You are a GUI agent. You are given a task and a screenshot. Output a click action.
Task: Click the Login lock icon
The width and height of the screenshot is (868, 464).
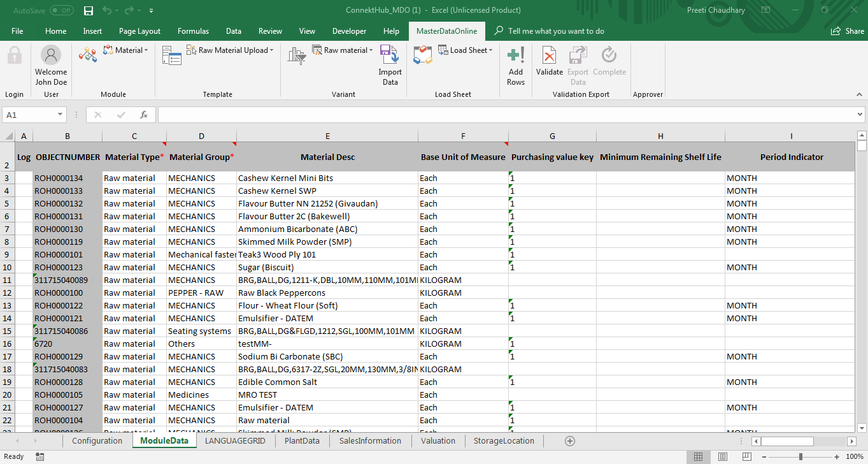pyautogui.click(x=14, y=55)
